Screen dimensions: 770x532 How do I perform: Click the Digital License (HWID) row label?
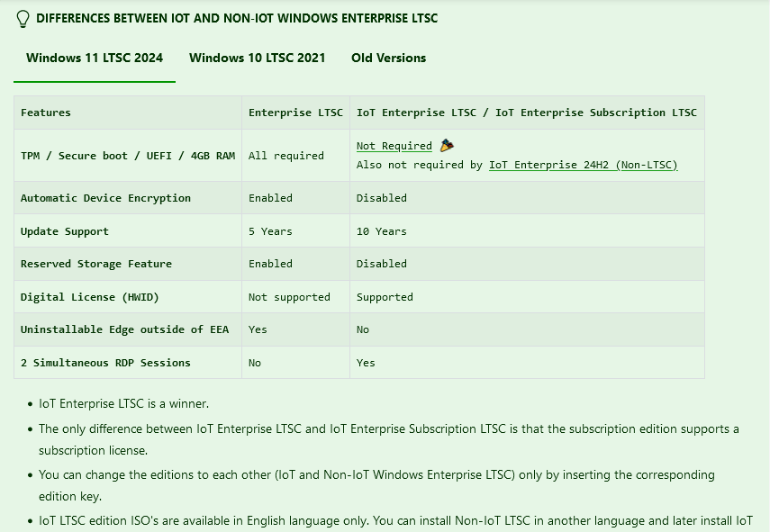[90, 297]
